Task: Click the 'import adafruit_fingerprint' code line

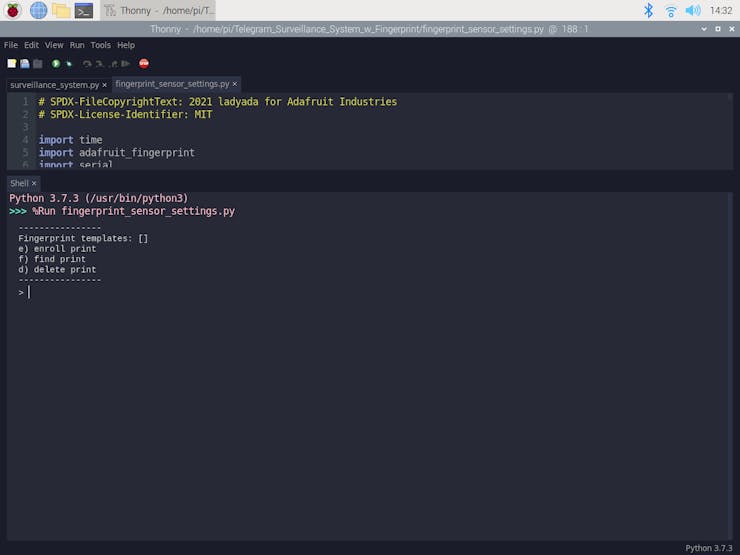Action: point(117,152)
